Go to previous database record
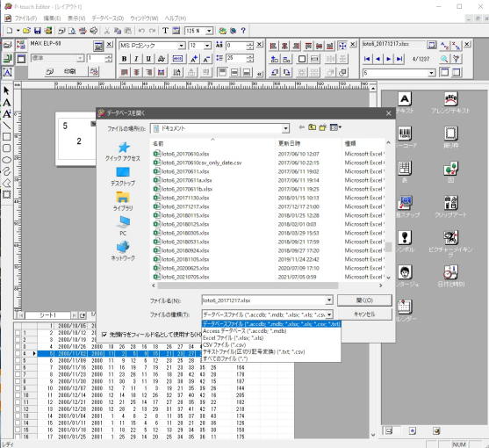489x448 pixels. 378,59
